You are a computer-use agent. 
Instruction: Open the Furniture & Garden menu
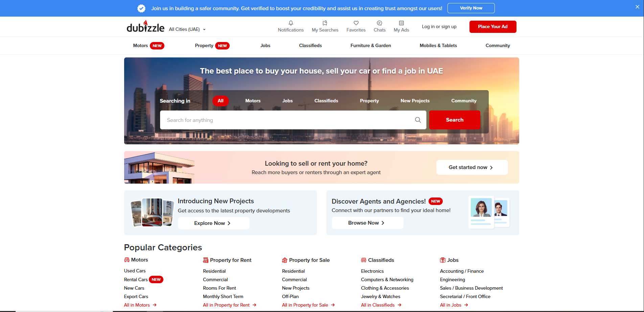pos(370,46)
